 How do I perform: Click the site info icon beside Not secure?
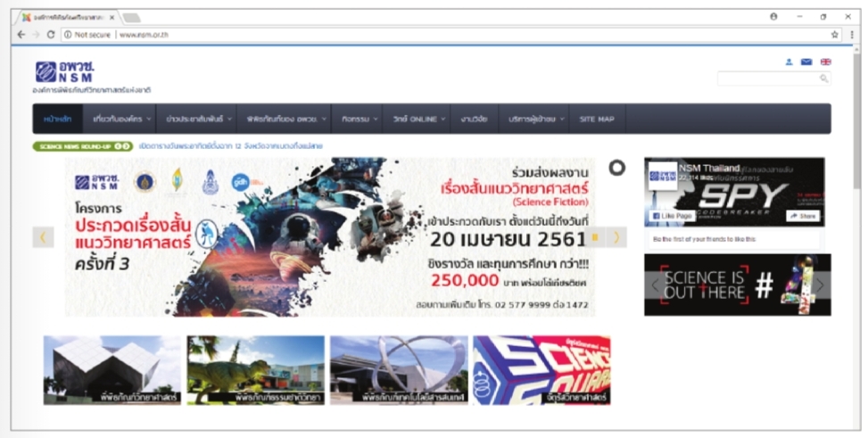67,35
